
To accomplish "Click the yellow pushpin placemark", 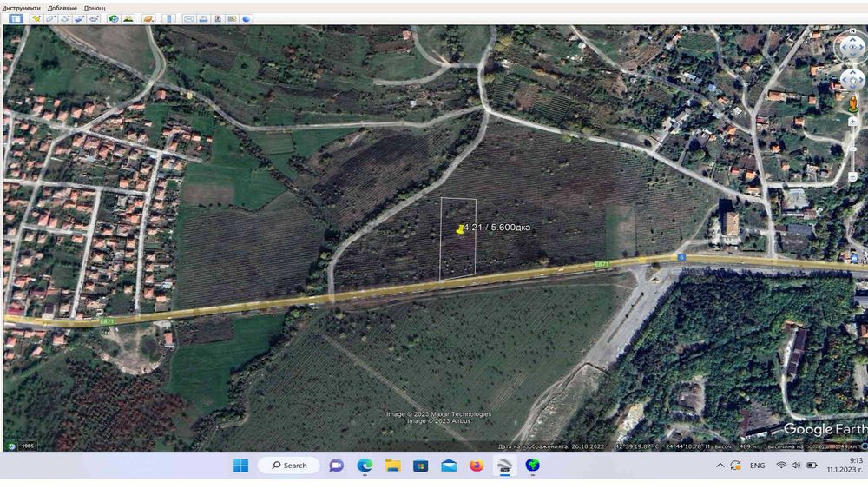I will (460, 228).
